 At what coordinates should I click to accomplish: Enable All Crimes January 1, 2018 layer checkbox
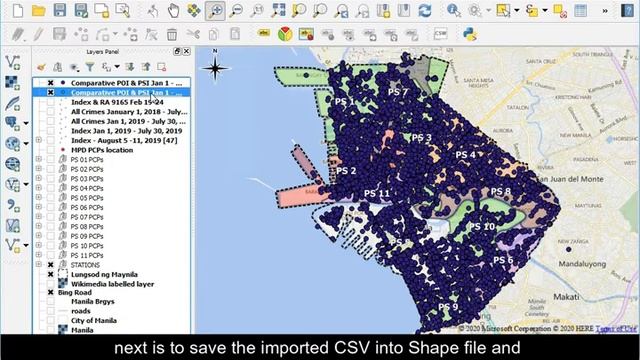tap(51, 112)
